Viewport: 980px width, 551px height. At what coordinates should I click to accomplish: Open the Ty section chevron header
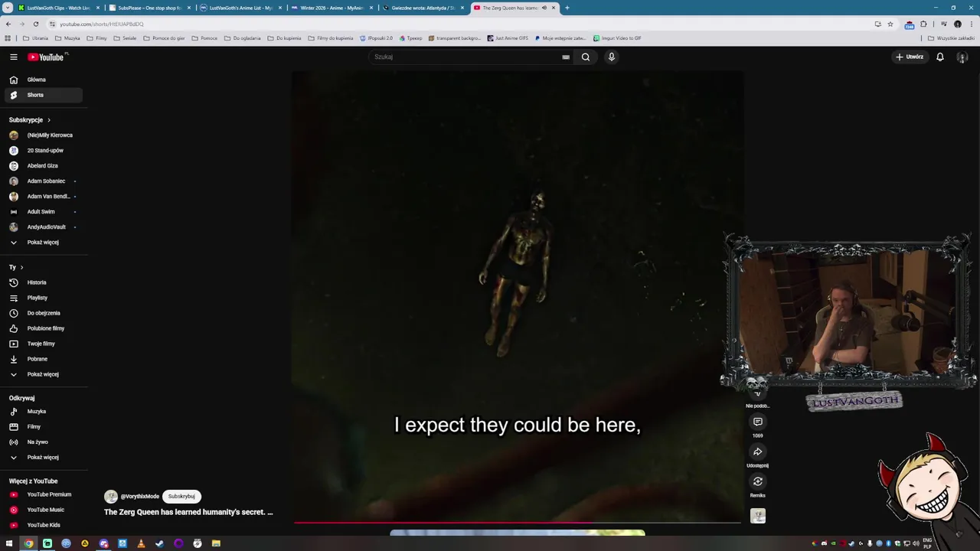16,267
